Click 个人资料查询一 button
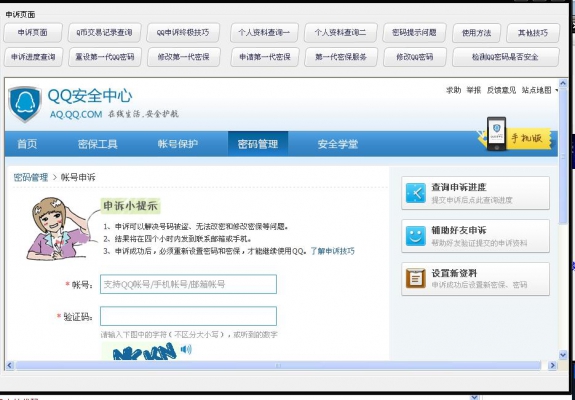 264,33
